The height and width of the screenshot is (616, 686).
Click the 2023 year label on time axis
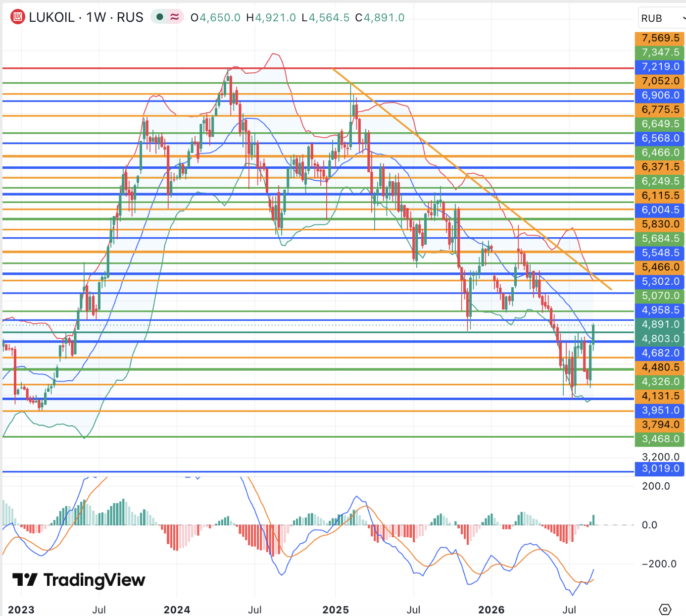point(21,610)
